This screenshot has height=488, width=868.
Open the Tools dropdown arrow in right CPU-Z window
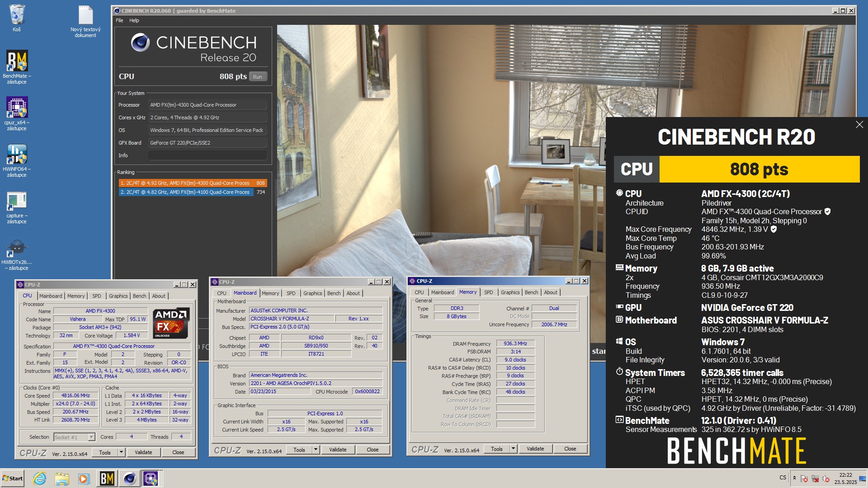click(513, 449)
